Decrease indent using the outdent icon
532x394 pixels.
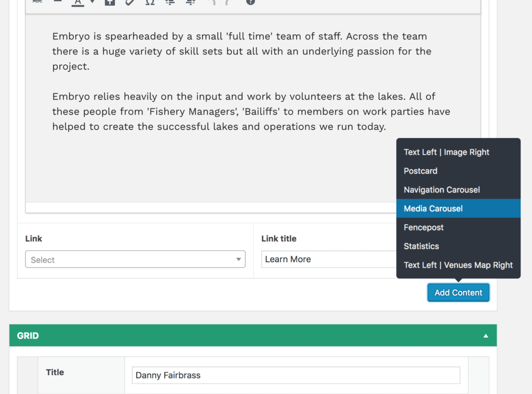point(170,2)
